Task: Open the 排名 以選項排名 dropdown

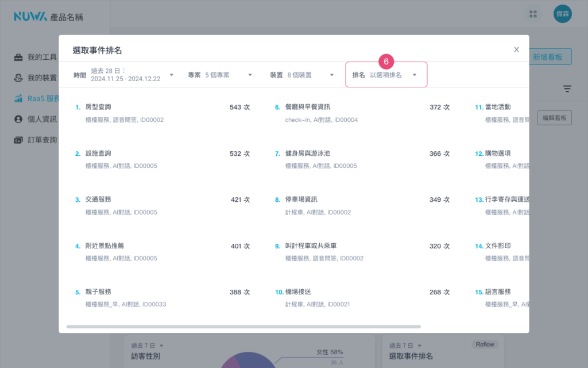Action: pyautogui.click(x=386, y=75)
